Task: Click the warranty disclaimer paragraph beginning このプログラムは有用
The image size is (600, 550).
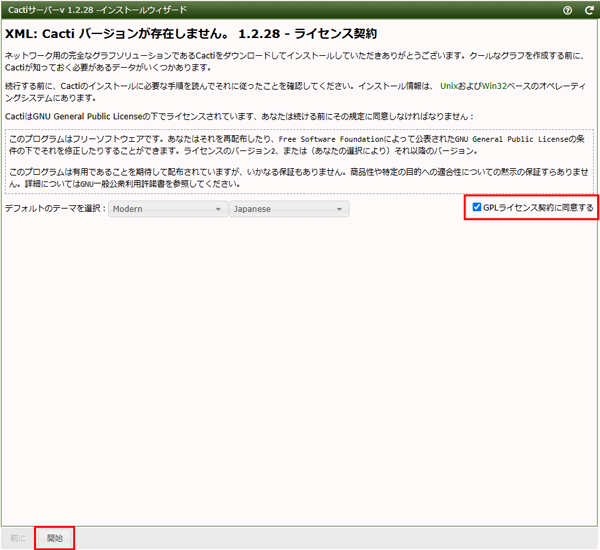Action: pyautogui.click(x=298, y=178)
